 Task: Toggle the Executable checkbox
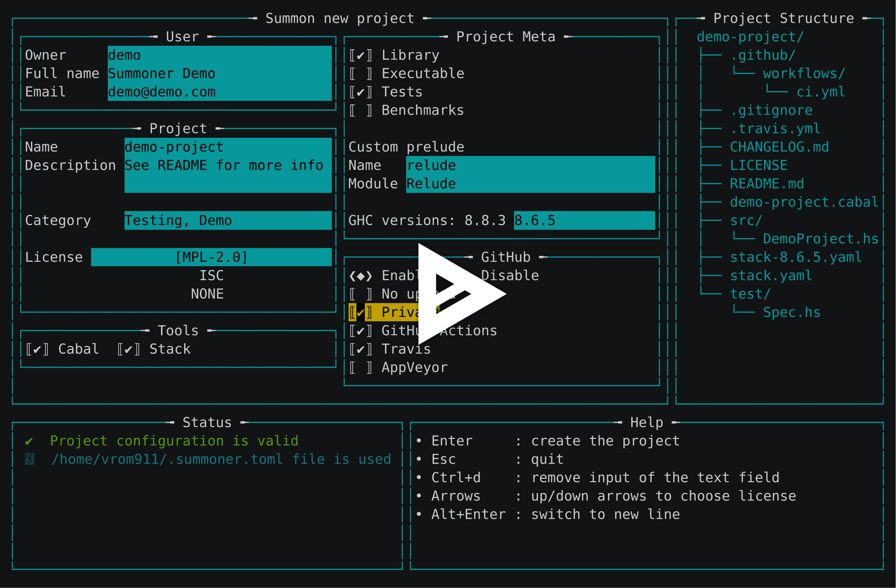click(360, 74)
